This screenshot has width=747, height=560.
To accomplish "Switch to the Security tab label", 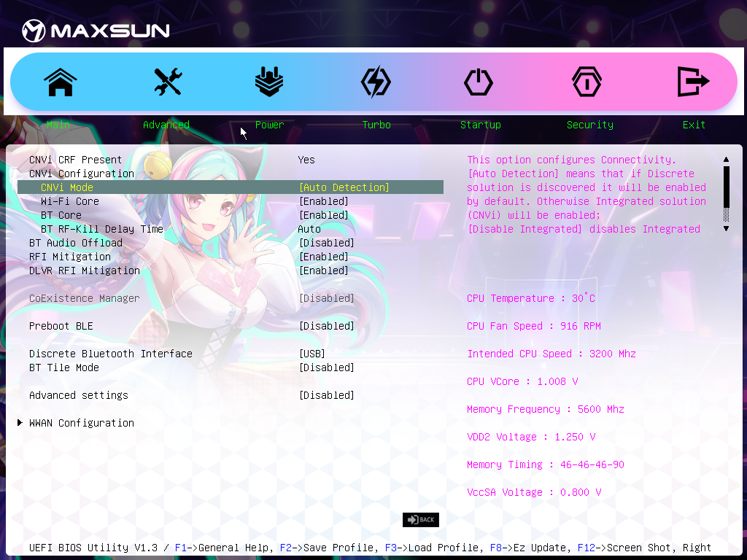I will click(589, 125).
